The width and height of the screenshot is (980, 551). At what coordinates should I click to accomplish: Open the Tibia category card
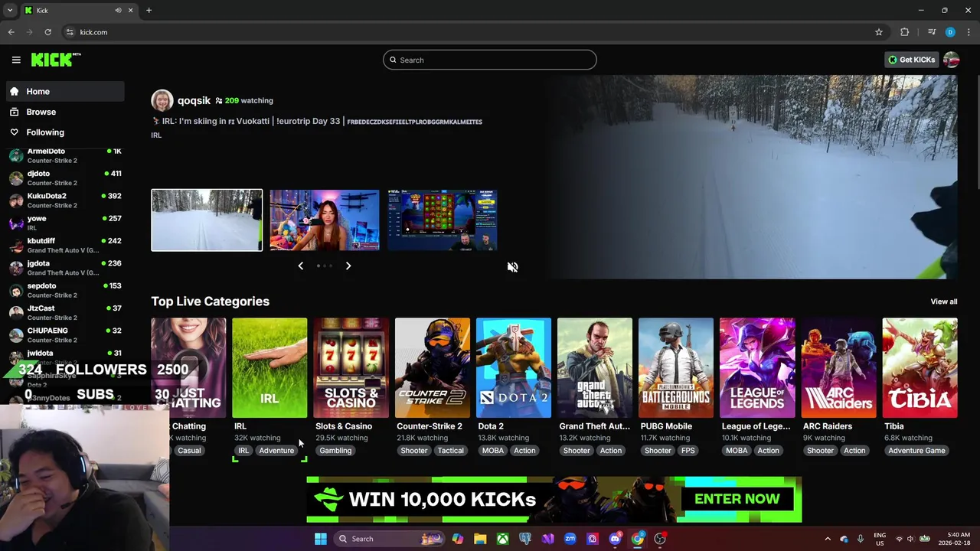pos(920,368)
